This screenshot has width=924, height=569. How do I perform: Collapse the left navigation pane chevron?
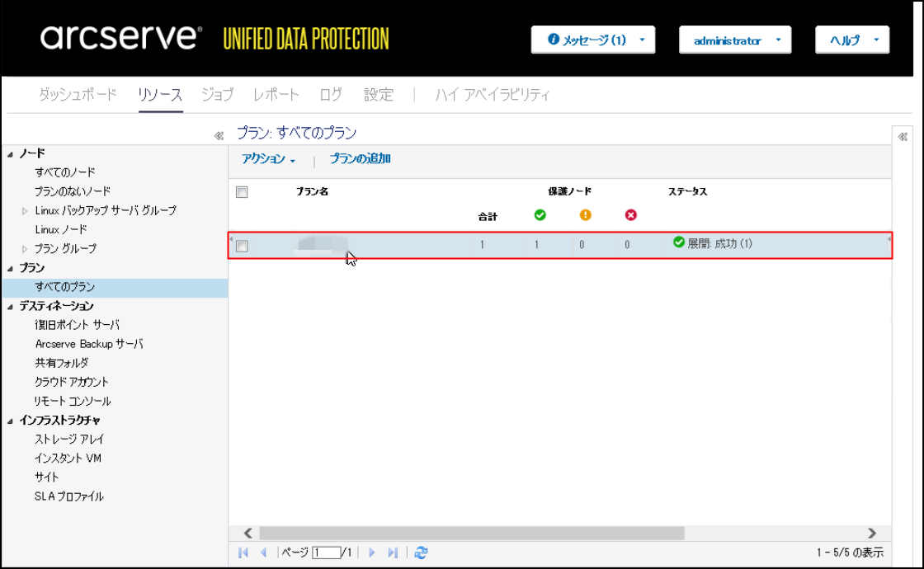click(x=219, y=136)
